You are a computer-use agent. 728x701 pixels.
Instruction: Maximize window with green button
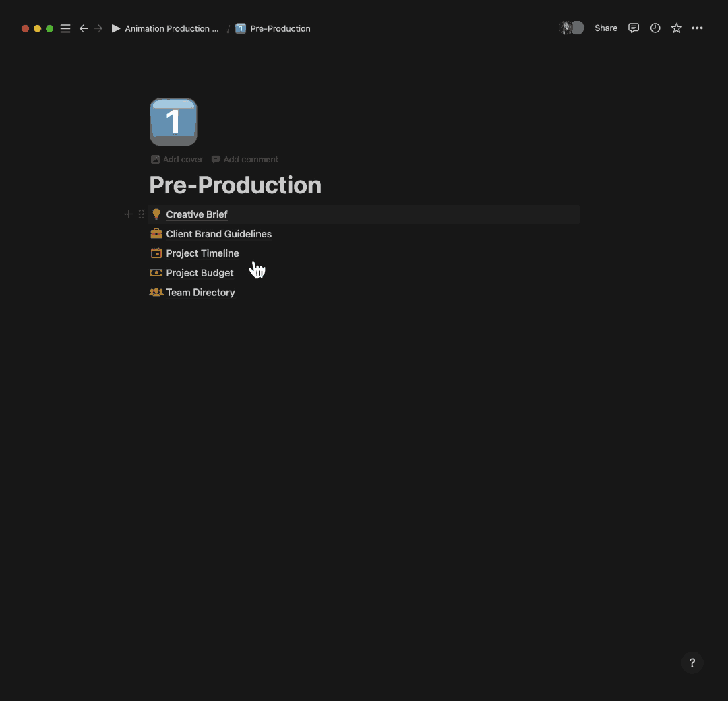tap(49, 28)
